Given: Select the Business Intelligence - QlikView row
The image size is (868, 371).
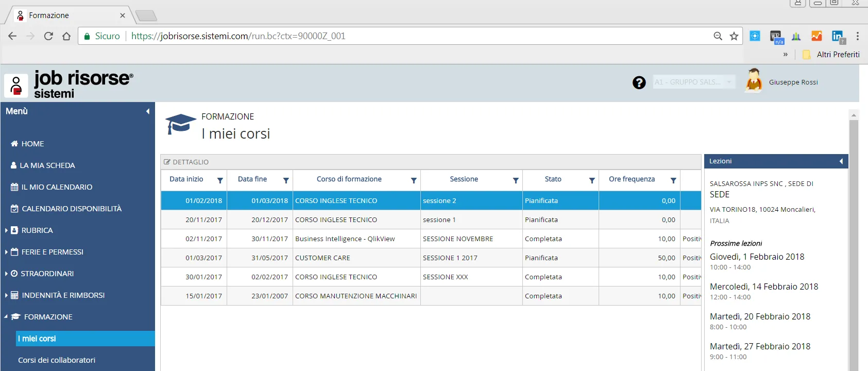Looking at the screenshot, I should 345,239.
